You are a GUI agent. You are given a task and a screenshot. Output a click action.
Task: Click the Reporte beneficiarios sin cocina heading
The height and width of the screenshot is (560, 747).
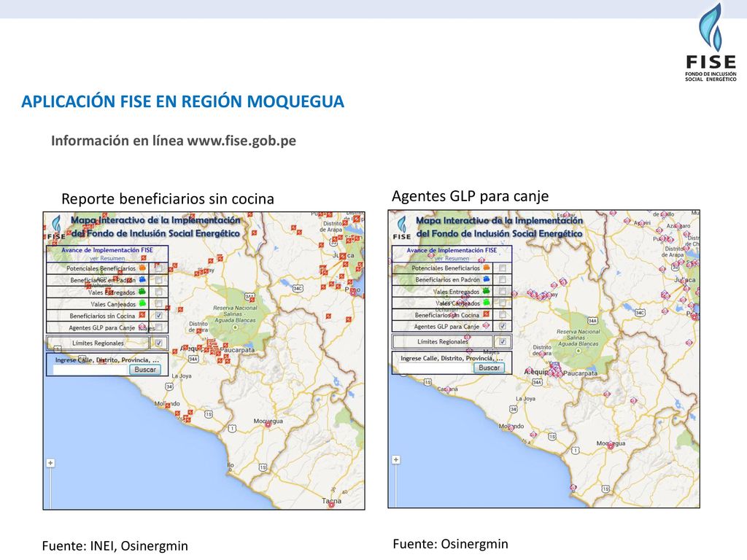(168, 198)
